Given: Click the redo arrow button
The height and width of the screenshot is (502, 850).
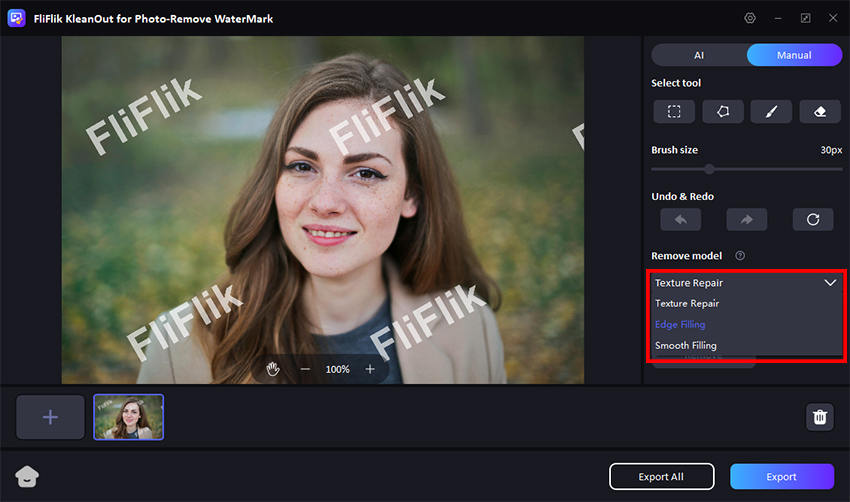Looking at the screenshot, I should 747,219.
